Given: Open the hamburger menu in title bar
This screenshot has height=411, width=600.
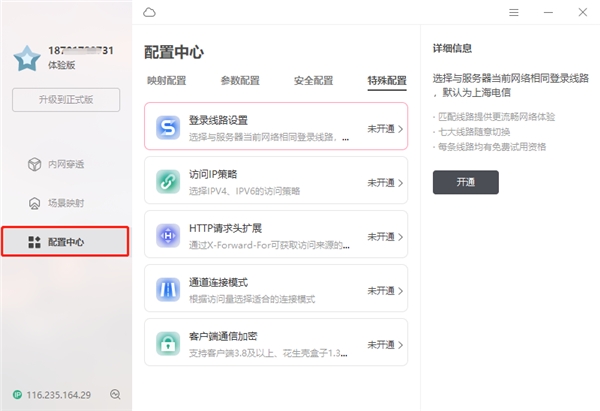Looking at the screenshot, I should point(514,12).
